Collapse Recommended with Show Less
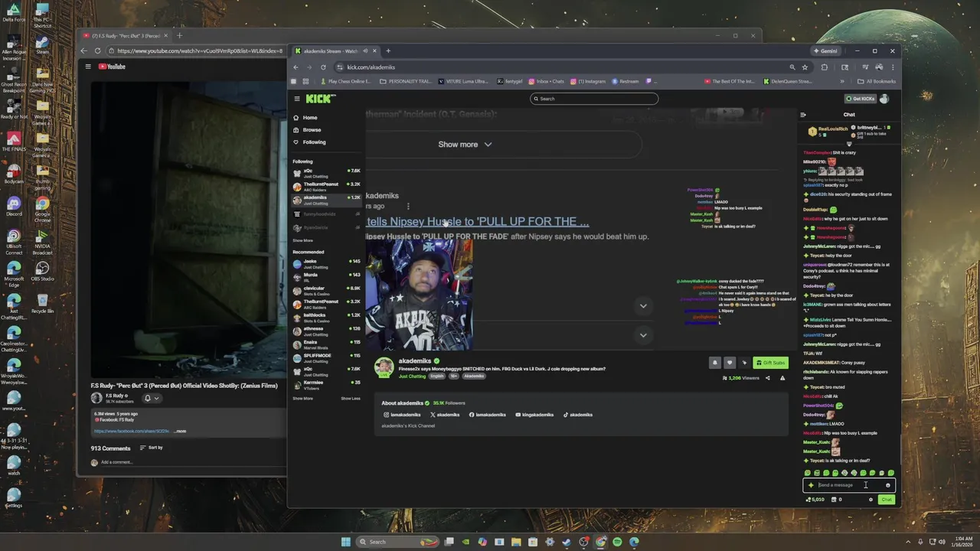The width and height of the screenshot is (980, 551). 351,398
